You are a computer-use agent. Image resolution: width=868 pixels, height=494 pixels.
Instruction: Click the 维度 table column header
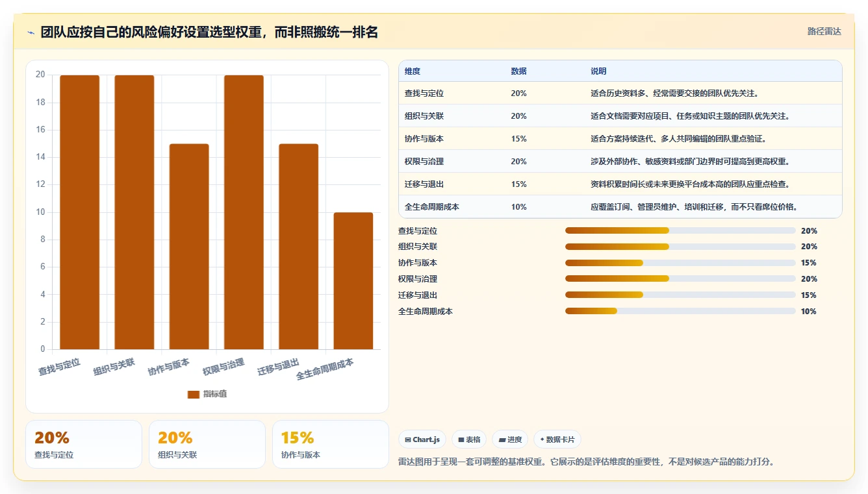[413, 71]
